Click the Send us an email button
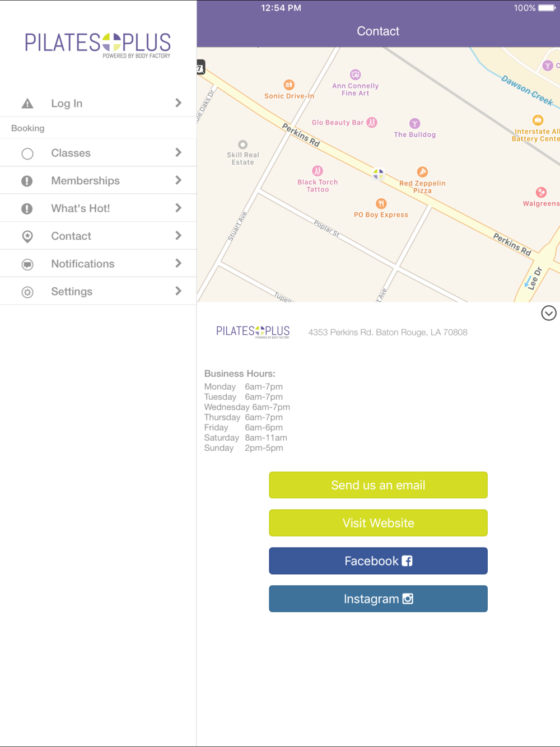The width and height of the screenshot is (560, 747). (x=378, y=485)
